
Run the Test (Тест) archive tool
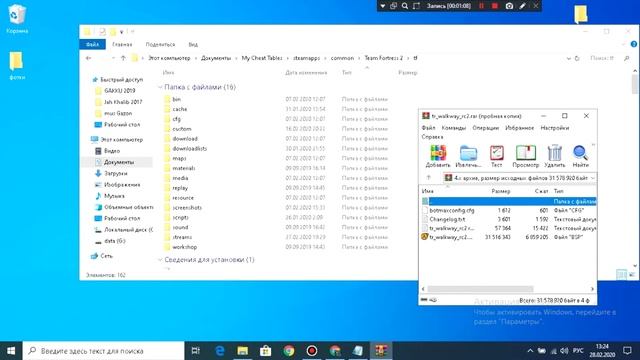(497, 156)
